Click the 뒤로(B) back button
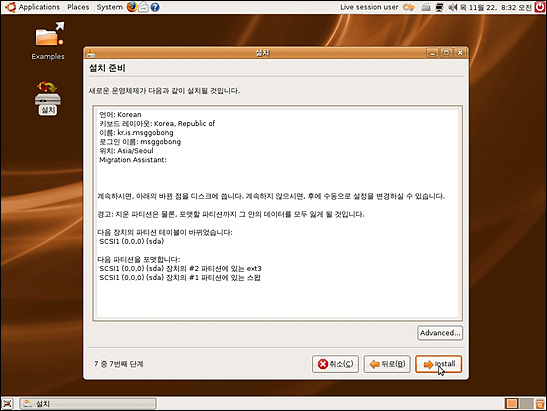Viewport: 547px width, 411px height. [x=387, y=364]
